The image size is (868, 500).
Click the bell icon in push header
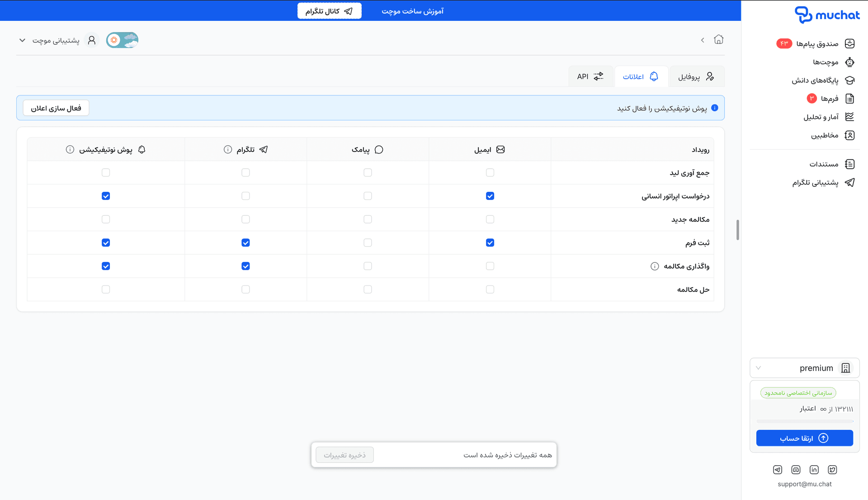(142, 149)
